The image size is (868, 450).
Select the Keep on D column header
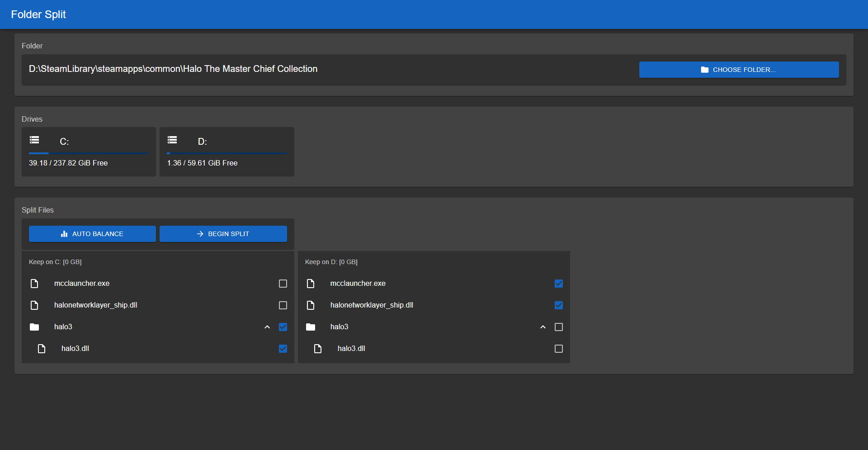click(x=331, y=262)
